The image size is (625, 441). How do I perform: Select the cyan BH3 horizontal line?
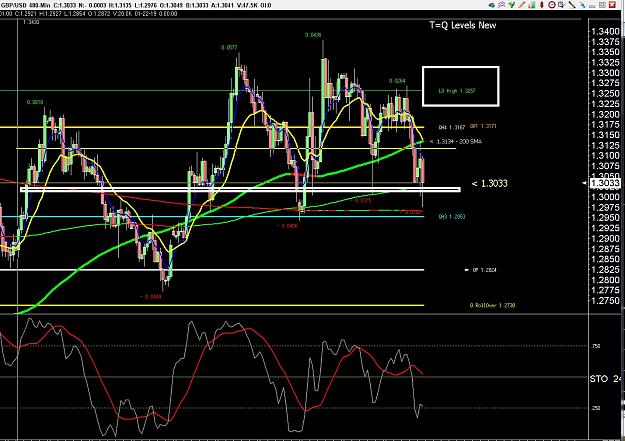click(x=212, y=217)
